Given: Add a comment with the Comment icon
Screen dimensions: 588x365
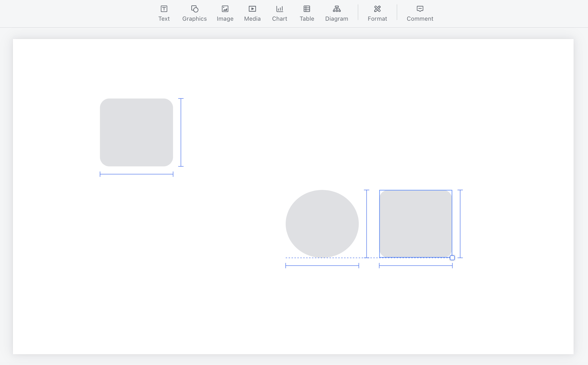Looking at the screenshot, I should [420, 9].
